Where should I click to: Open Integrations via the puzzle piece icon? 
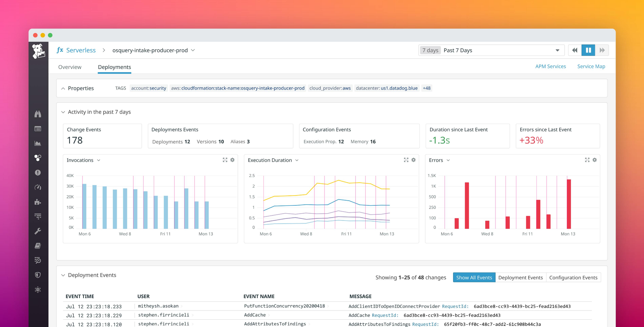(x=38, y=202)
